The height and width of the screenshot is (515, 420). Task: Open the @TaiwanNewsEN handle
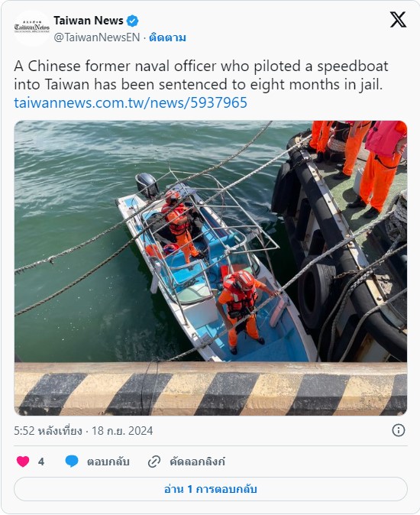[97, 37]
